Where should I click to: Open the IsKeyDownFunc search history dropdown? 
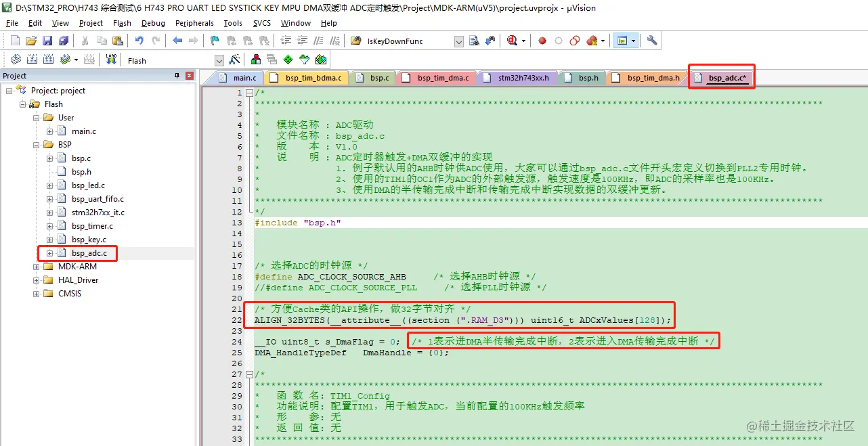[x=459, y=42]
